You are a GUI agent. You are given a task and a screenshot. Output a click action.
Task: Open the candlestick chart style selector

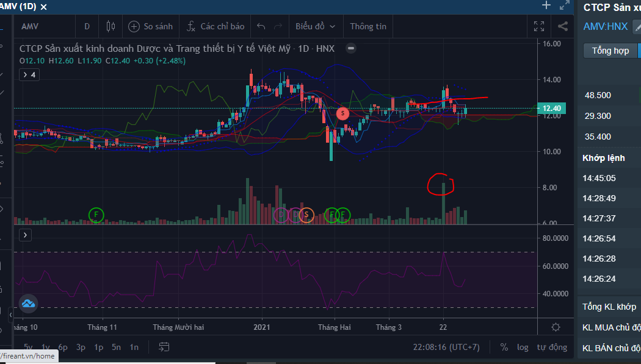pyautogui.click(x=110, y=26)
